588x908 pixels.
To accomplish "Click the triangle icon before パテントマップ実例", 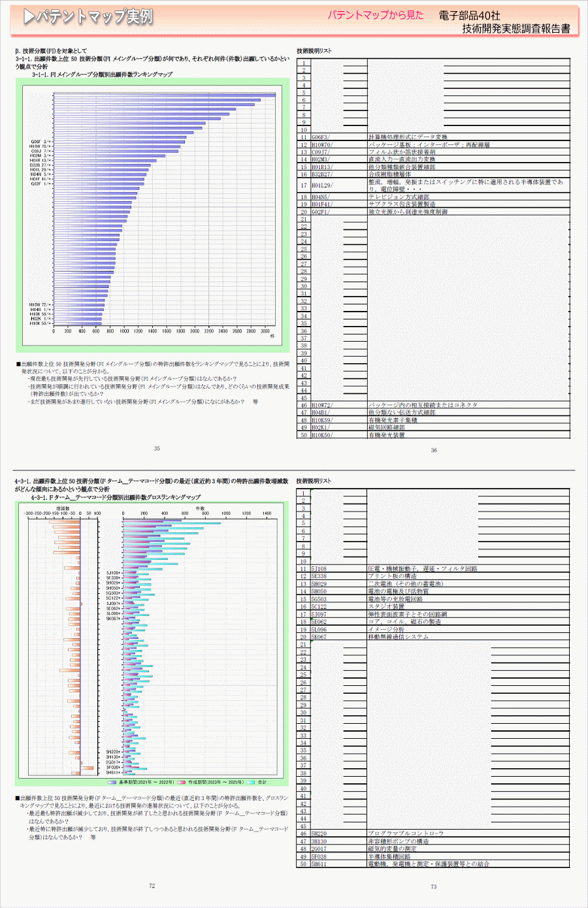I will [29, 17].
